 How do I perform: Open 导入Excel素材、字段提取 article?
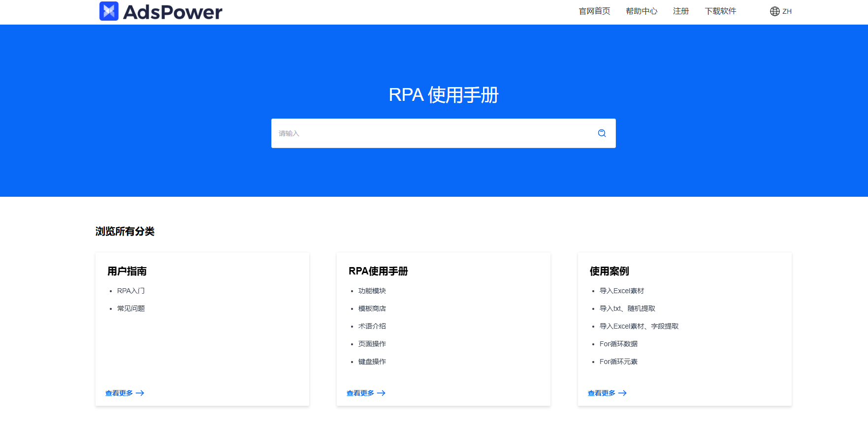[639, 326]
